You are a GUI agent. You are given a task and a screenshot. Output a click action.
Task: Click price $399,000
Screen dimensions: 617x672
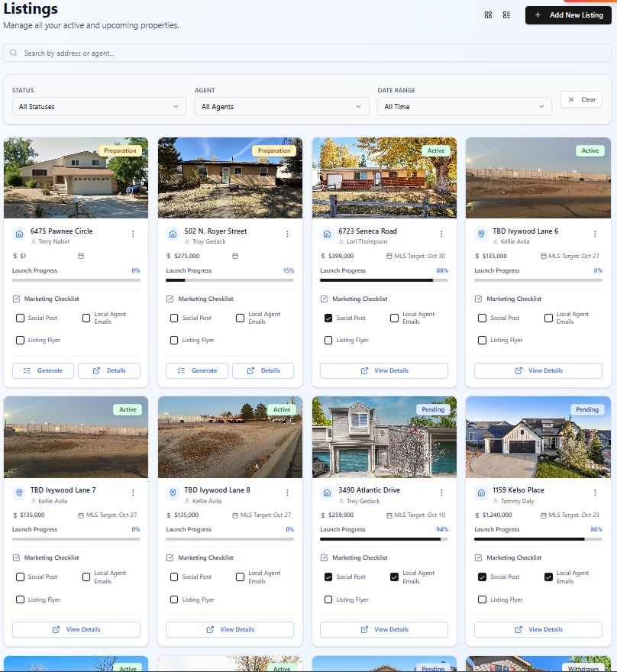coord(341,256)
